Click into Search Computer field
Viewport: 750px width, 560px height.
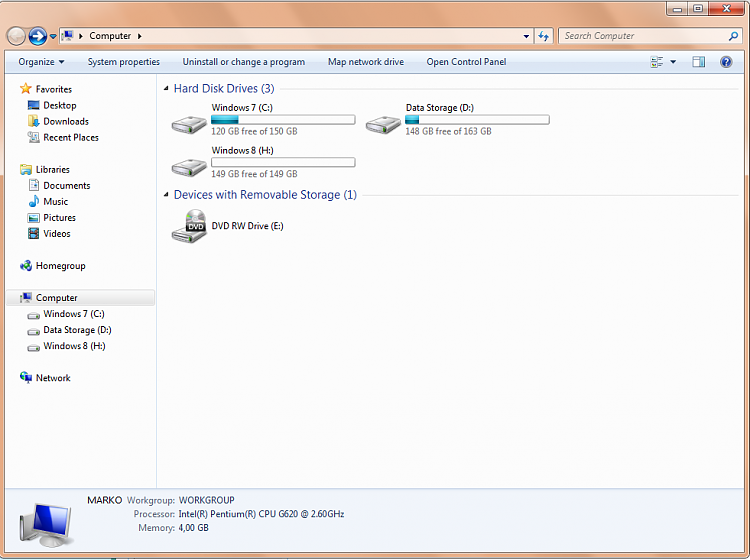coord(643,36)
